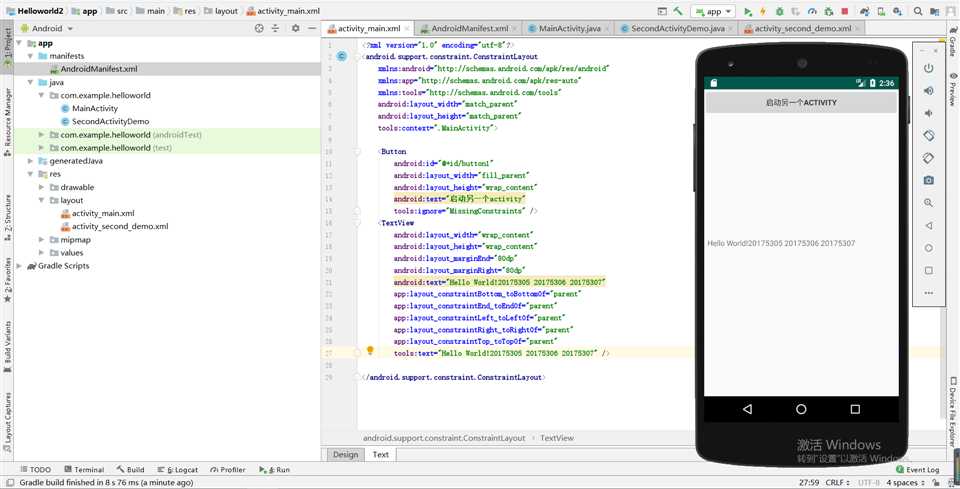
Task: Toggle the Layout Captures side tab
Action: (x=7, y=422)
